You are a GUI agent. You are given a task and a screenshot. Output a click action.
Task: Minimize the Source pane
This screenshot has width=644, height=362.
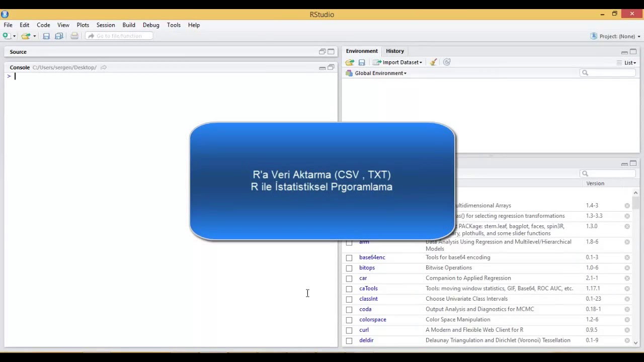[322, 52]
